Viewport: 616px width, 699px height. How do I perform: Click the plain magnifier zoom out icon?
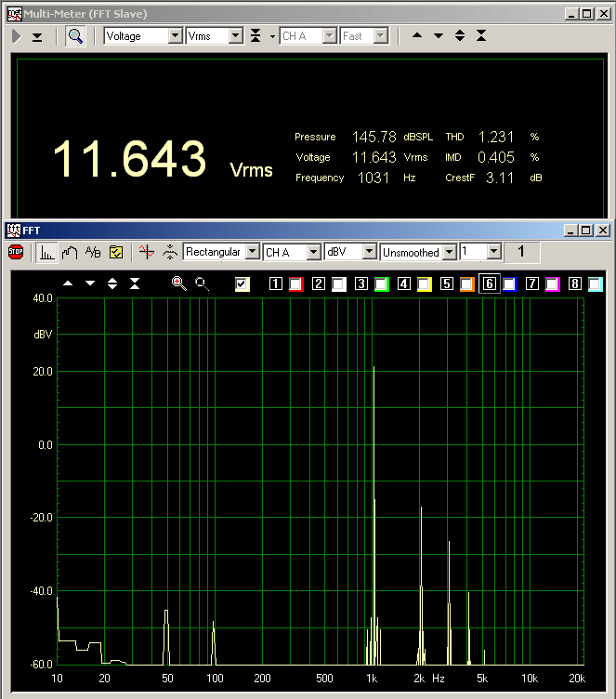point(202,284)
